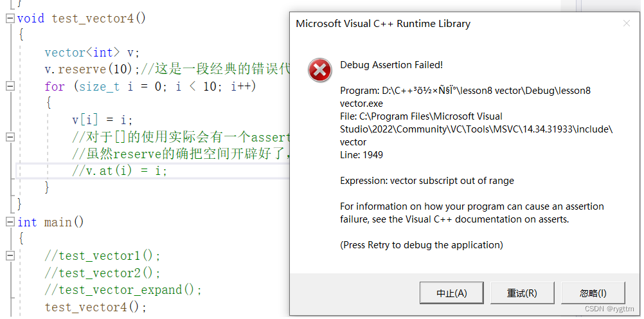Collapse the commented test_vector1 block

[x=10, y=256]
